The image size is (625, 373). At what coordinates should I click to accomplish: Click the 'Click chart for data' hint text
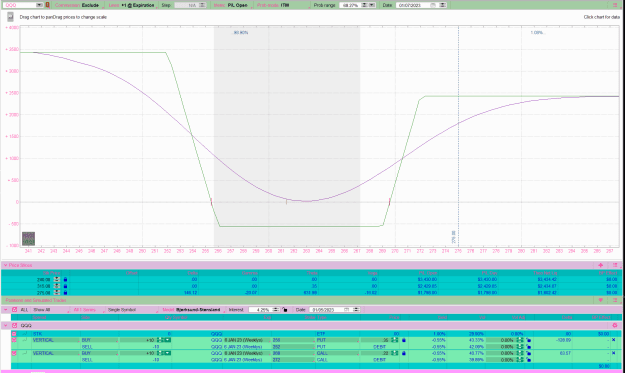point(601,17)
